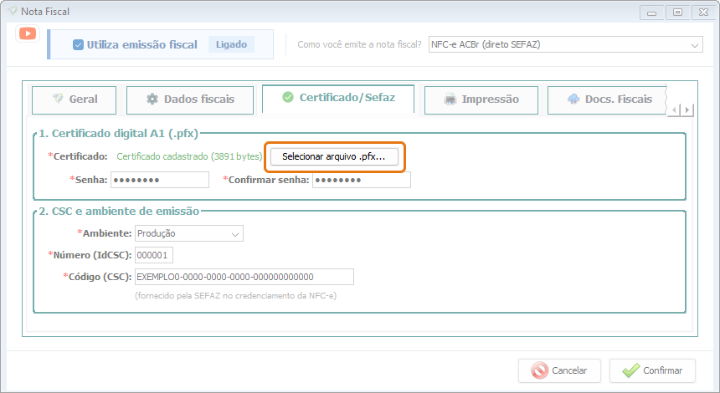The image size is (720, 393).
Task: Click the Código (CSC) input field
Action: coord(244,277)
